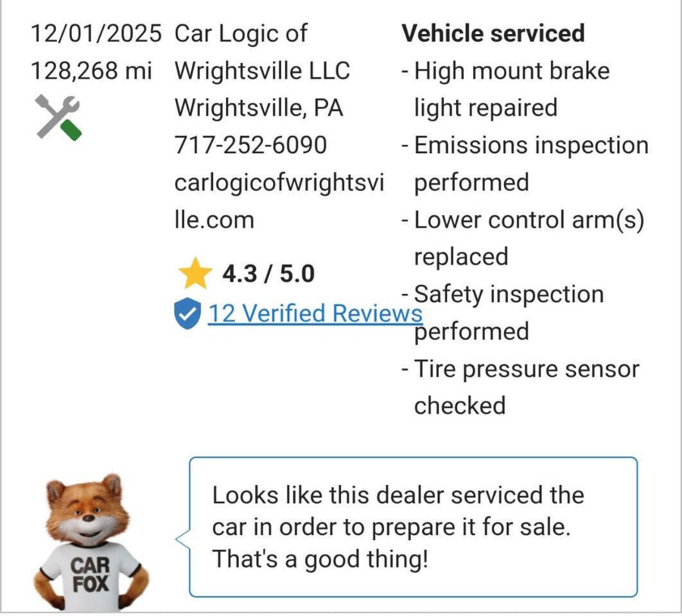Click the 12/01/2025 service date
682x616 pixels.
coord(96,33)
